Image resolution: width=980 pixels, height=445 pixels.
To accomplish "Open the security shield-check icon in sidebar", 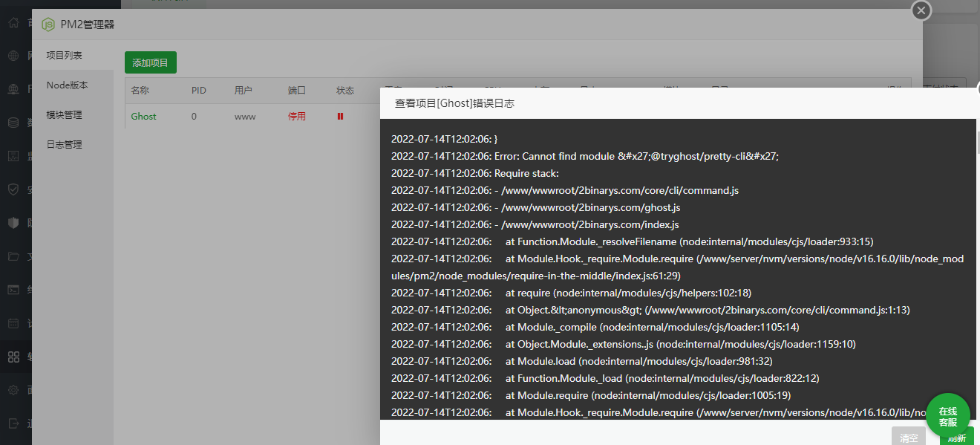I will [13, 189].
